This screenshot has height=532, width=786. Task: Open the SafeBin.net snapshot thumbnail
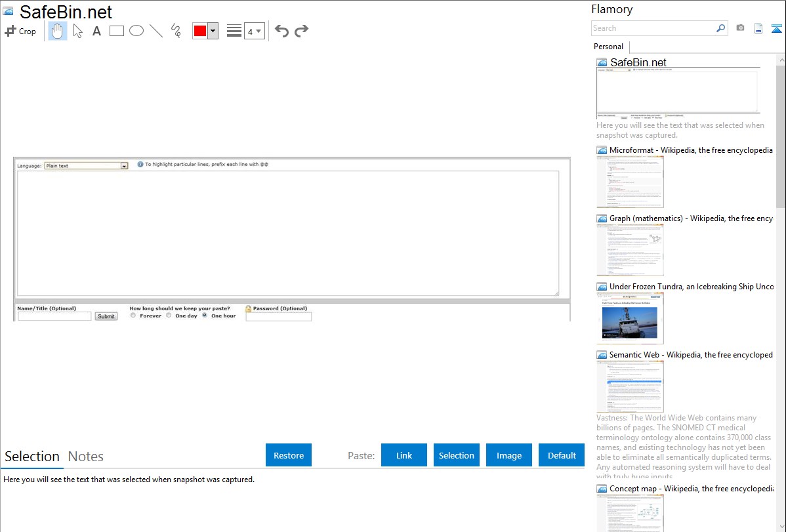pyautogui.click(x=678, y=93)
